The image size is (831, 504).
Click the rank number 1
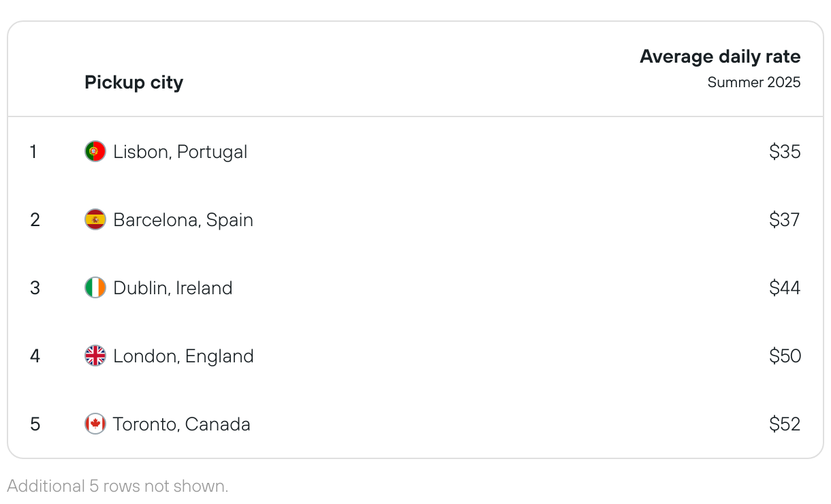(x=33, y=151)
